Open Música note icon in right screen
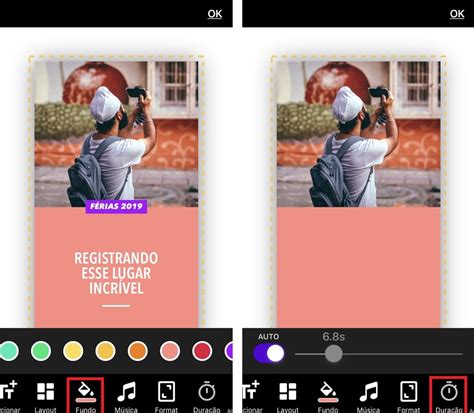Image resolution: width=474 pixels, height=413 pixels. click(x=368, y=396)
